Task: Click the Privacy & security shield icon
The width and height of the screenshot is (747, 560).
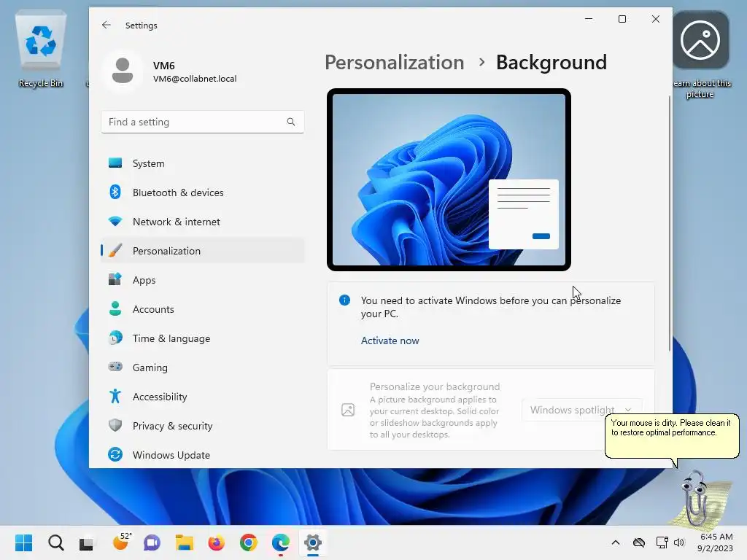Action: [x=115, y=425]
